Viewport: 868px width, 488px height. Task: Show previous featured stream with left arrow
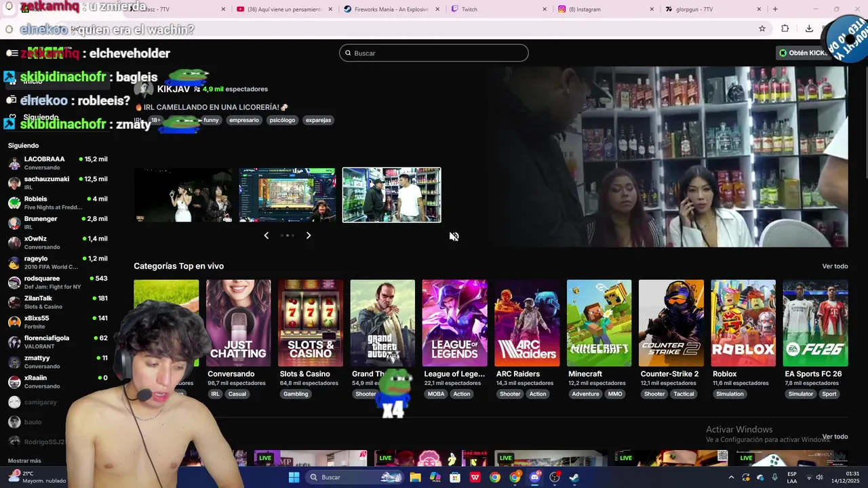click(x=266, y=235)
